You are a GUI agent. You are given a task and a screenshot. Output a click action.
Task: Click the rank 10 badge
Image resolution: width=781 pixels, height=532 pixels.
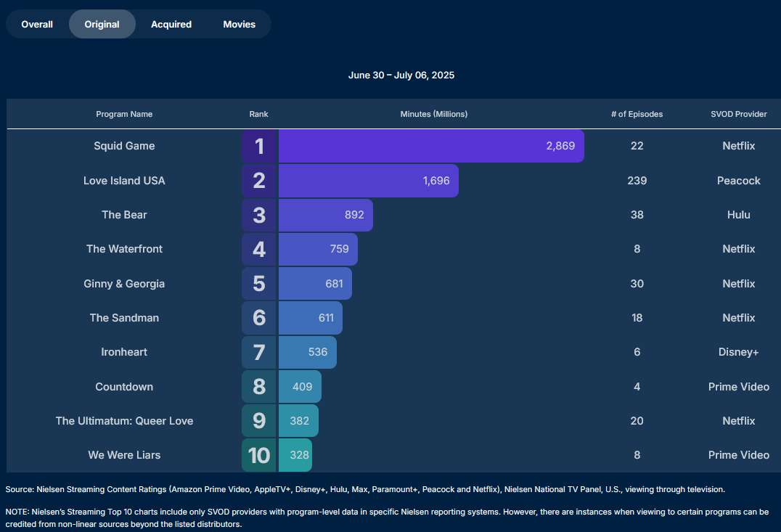[x=259, y=455]
